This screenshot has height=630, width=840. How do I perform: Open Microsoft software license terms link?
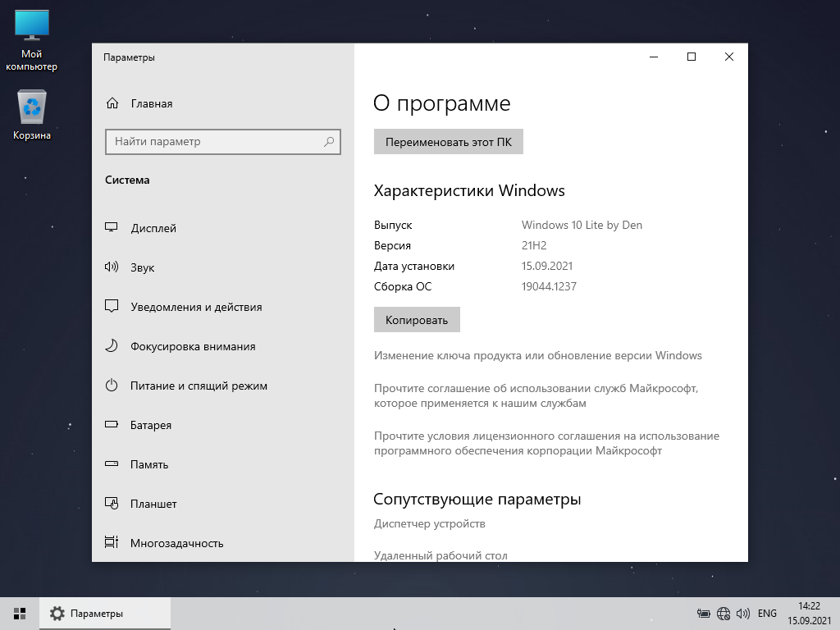tap(546, 443)
